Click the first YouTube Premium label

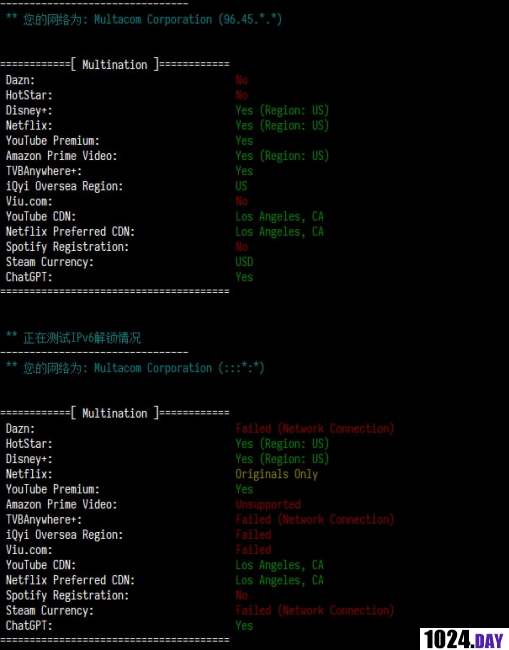pyautogui.click(x=53, y=141)
